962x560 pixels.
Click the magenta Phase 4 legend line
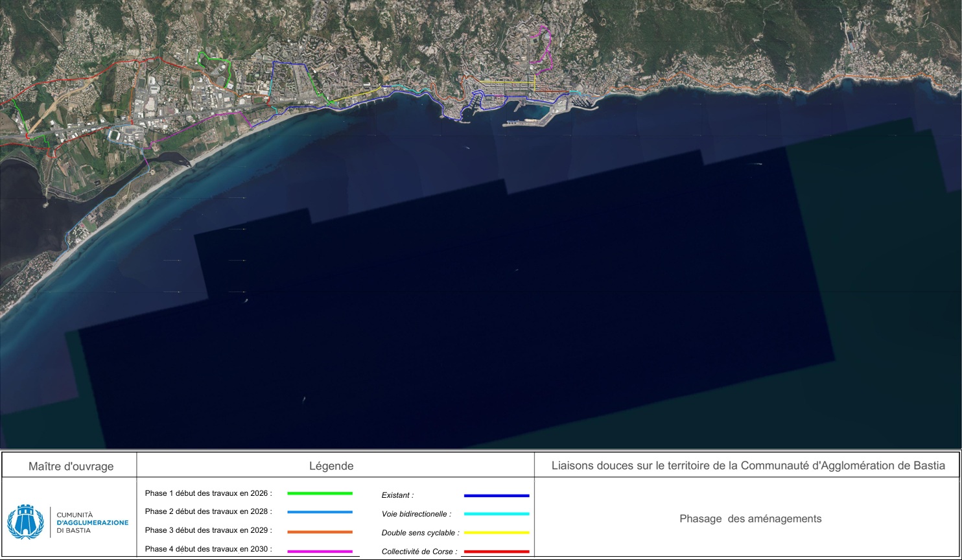pyautogui.click(x=320, y=551)
